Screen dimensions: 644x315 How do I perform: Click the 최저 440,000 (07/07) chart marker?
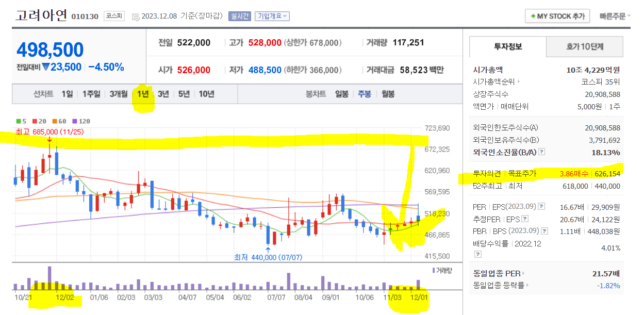pyautogui.click(x=268, y=256)
